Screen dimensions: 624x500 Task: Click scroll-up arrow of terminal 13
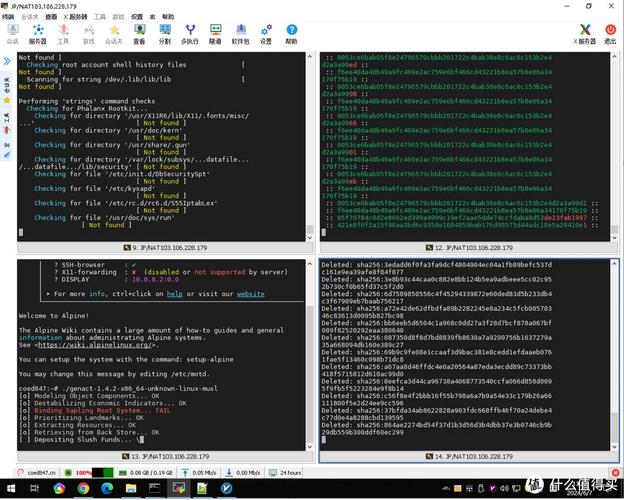pos(310,264)
